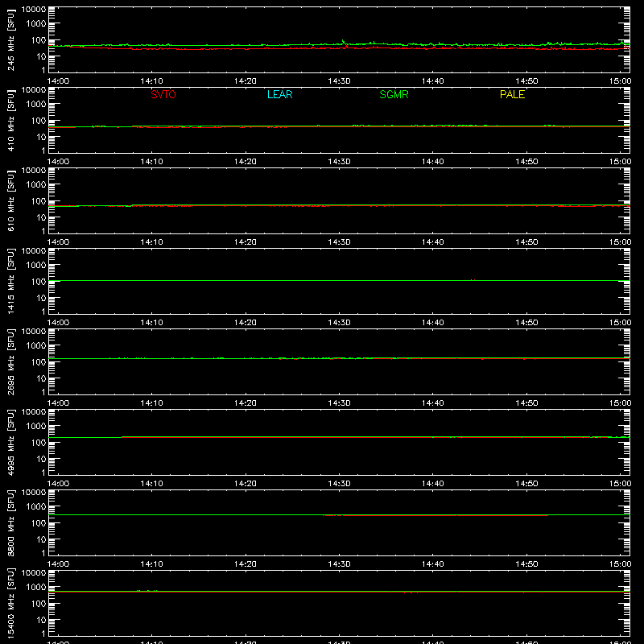Click 14:10 time label under 8800 MHz plot
644x644 pixels.
151,564
